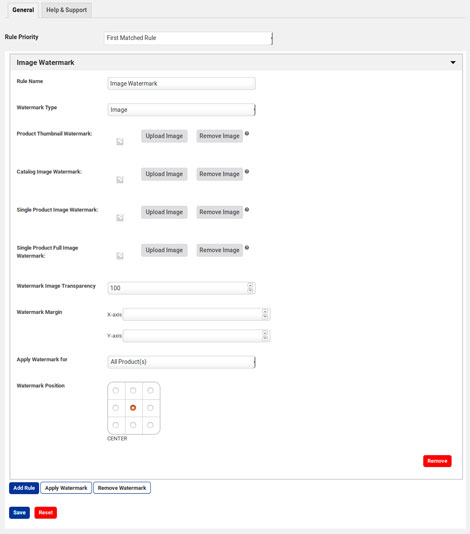Image resolution: width=470 pixels, height=534 pixels.
Task: Click help icon beside Product Thumbnail Watermark
Action: click(247, 134)
